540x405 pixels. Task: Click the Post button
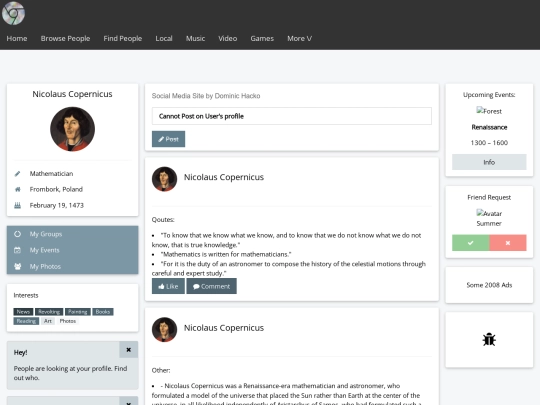(x=168, y=139)
